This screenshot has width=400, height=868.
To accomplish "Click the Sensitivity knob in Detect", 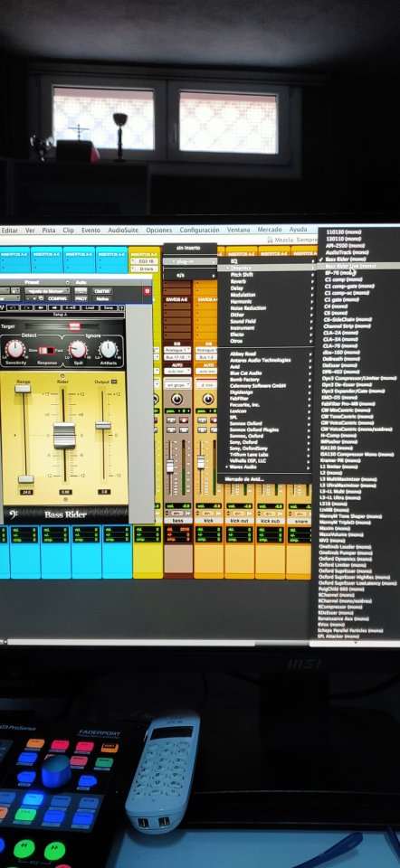I will point(15,349).
